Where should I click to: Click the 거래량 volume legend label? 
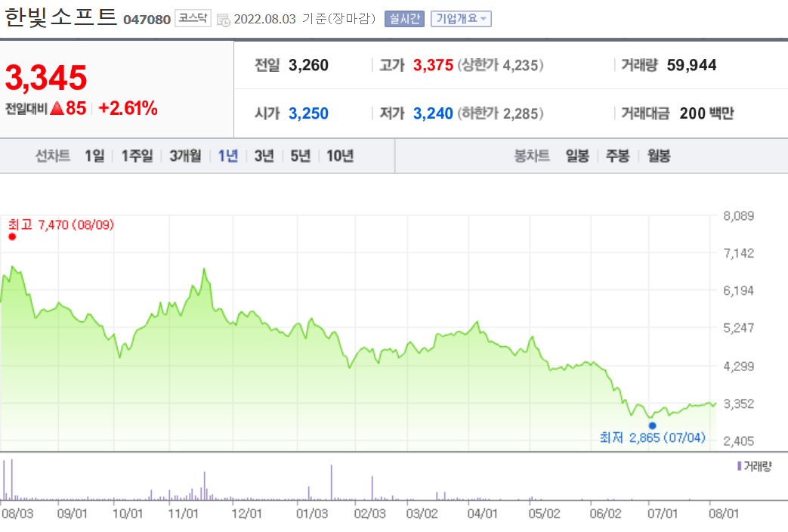(754, 466)
